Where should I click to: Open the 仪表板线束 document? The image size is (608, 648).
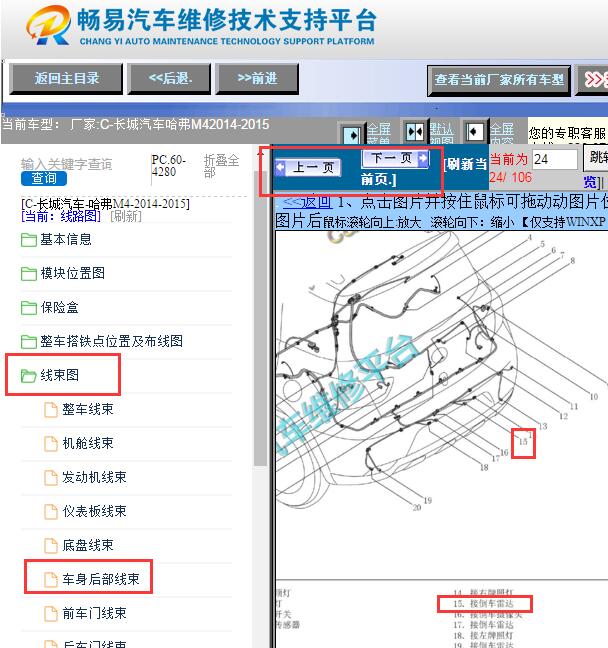point(94,511)
